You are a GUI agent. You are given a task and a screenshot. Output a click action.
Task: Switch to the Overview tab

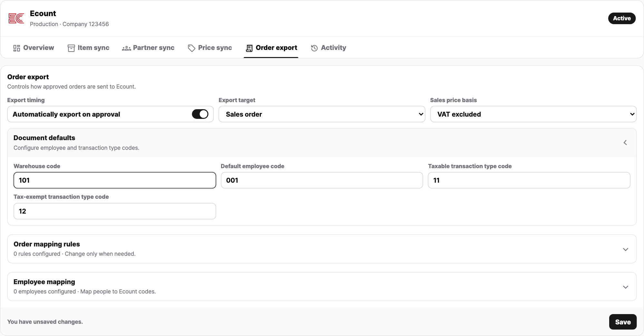34,48
